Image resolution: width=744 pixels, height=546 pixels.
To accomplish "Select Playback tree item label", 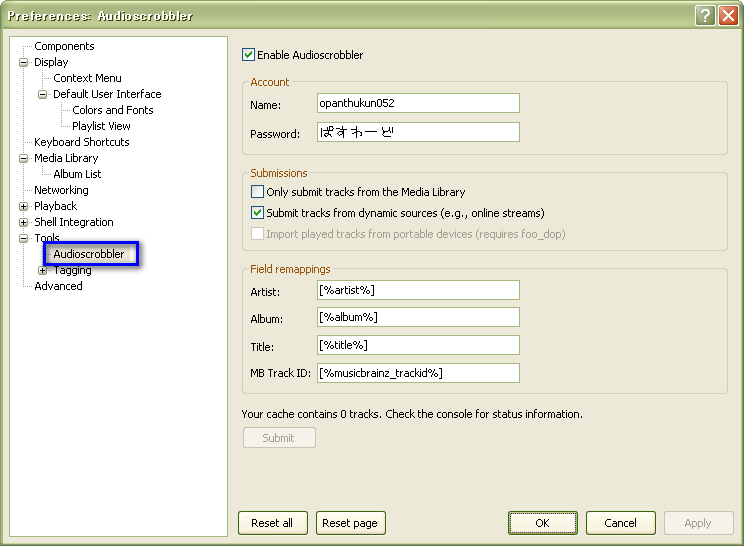I will [x=56, y=206].
